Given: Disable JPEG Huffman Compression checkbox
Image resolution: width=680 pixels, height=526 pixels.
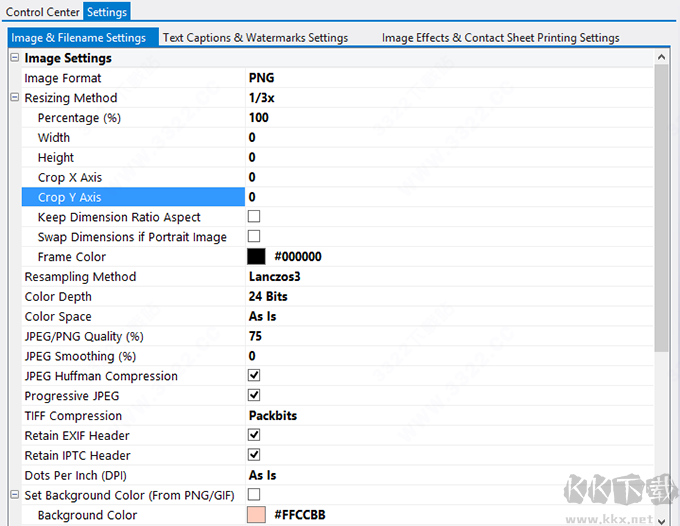Looking at the screenshot, I should (x=254, y=376).
